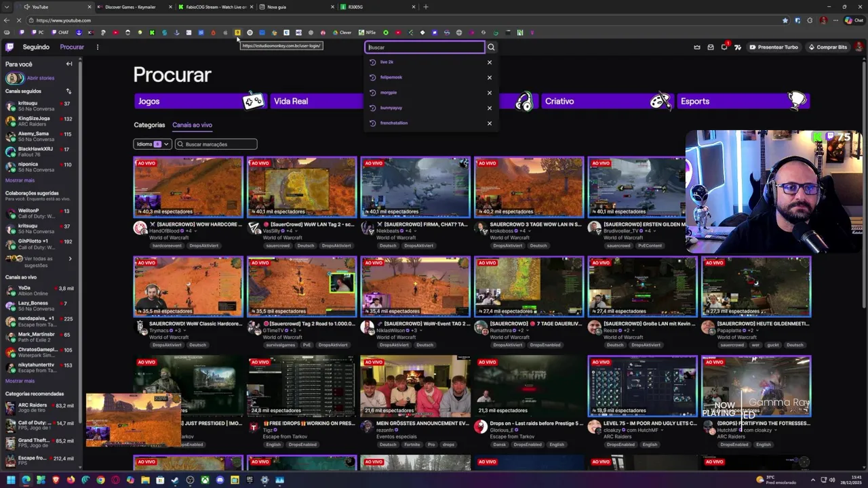The image size is (868, 488).
Task: Open browser three-dot settings menu
Action: pos(836,20)
